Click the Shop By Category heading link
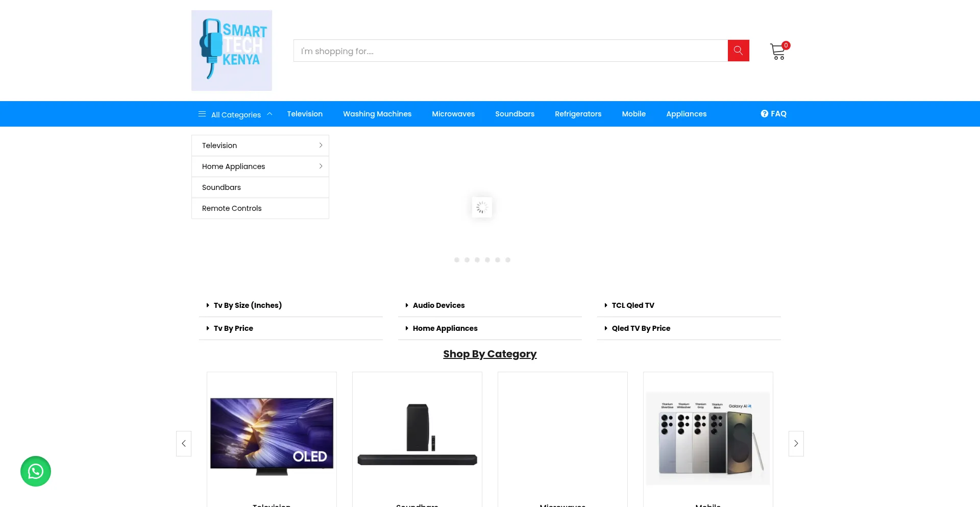This screenshot has width=980, height=507. click(489, 354)
